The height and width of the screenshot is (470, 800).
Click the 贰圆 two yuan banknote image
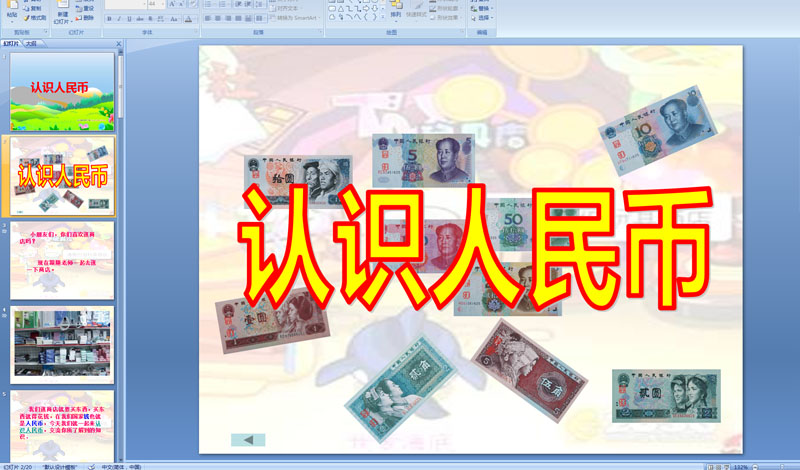coord(666,395)
